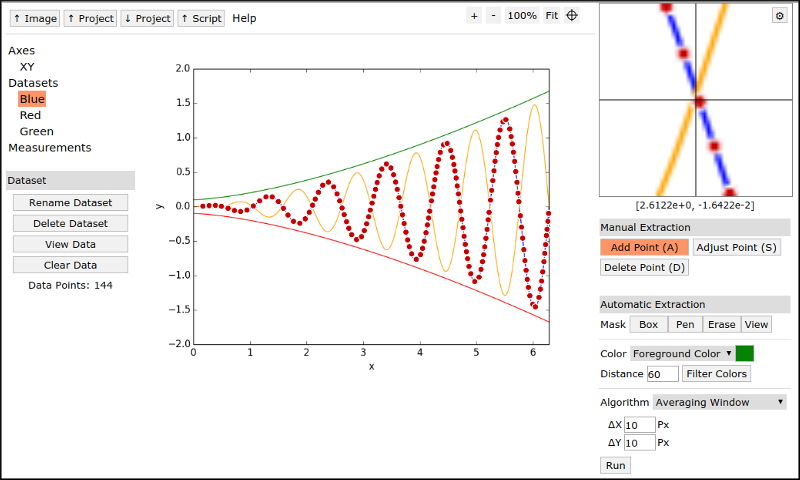The image size is (800, 480).
Task: Click the Manual Extraction header
Action: (x=695, y=228)
